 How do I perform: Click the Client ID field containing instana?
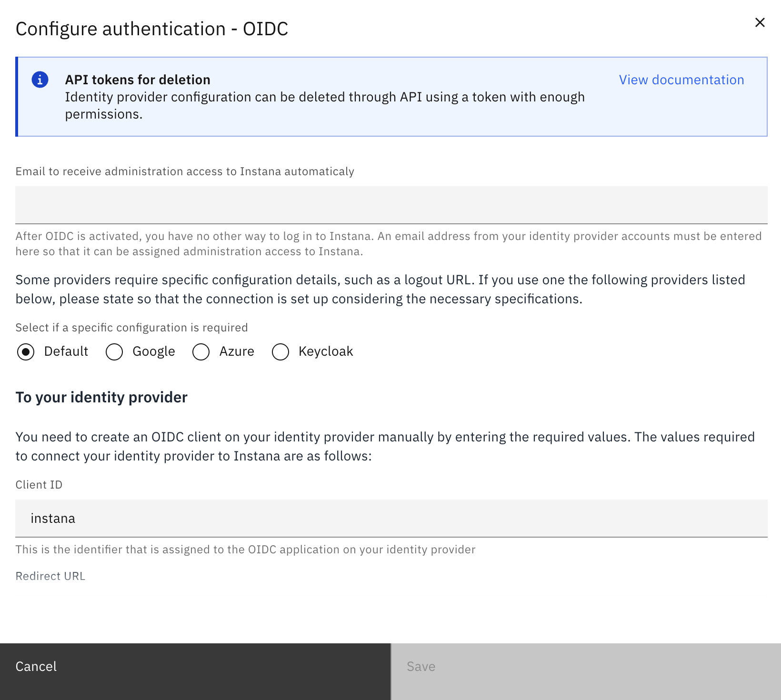pyautogui.click(x=391, y=518)
